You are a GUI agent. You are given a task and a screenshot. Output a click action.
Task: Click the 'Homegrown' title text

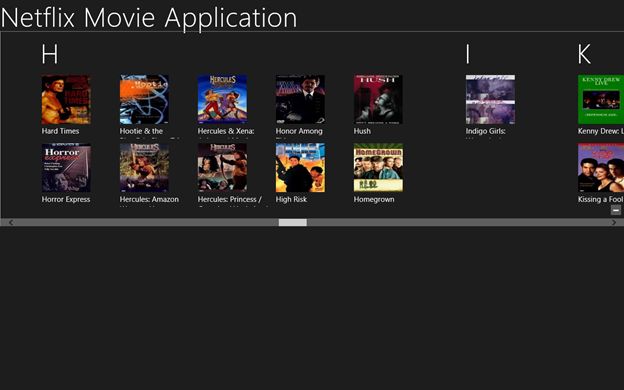(x=374, y=200)
